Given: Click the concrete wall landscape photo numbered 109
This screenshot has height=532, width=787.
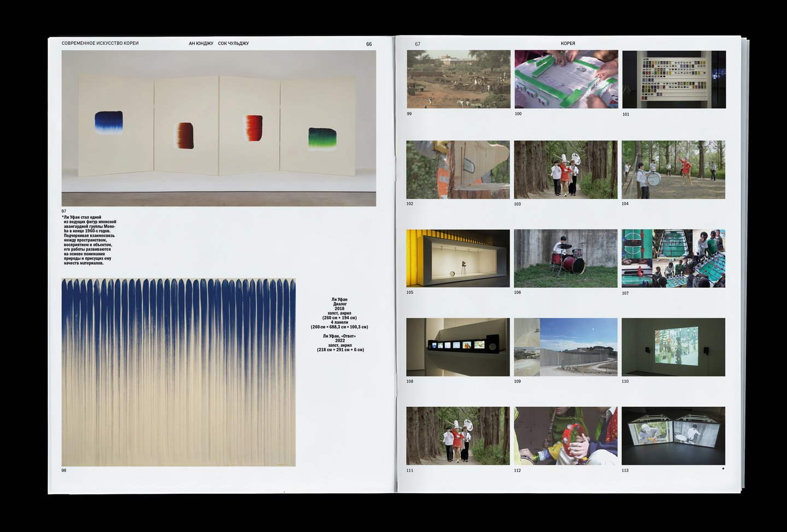Looking at the screenshot, I should [x=566, y=347].
